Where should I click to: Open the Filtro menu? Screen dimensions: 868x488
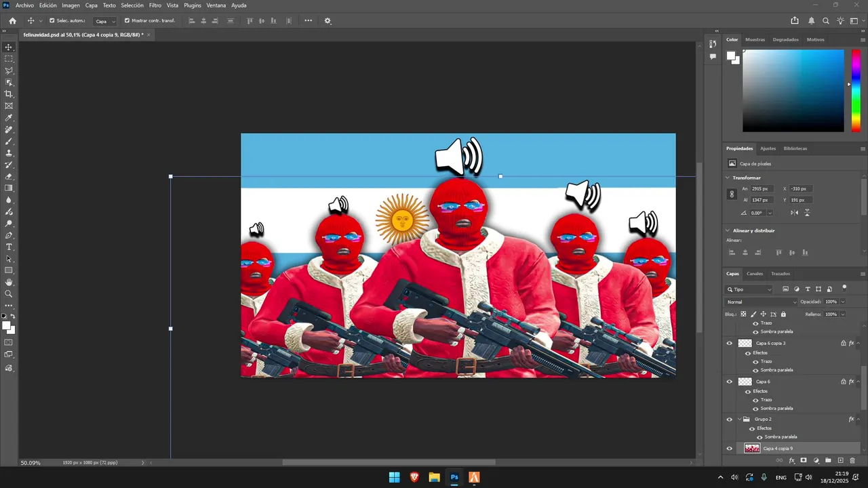tap(155, 5)
